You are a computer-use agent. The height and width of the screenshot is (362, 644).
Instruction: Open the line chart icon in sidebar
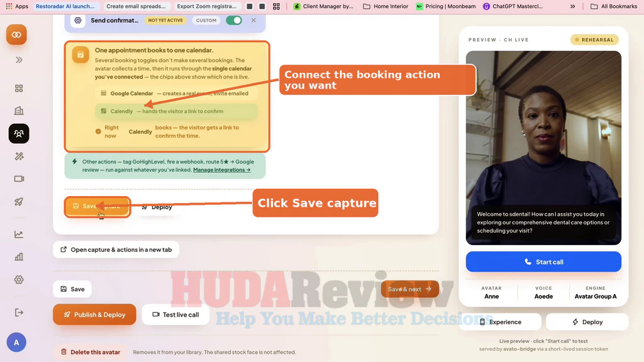click(19, 234)
